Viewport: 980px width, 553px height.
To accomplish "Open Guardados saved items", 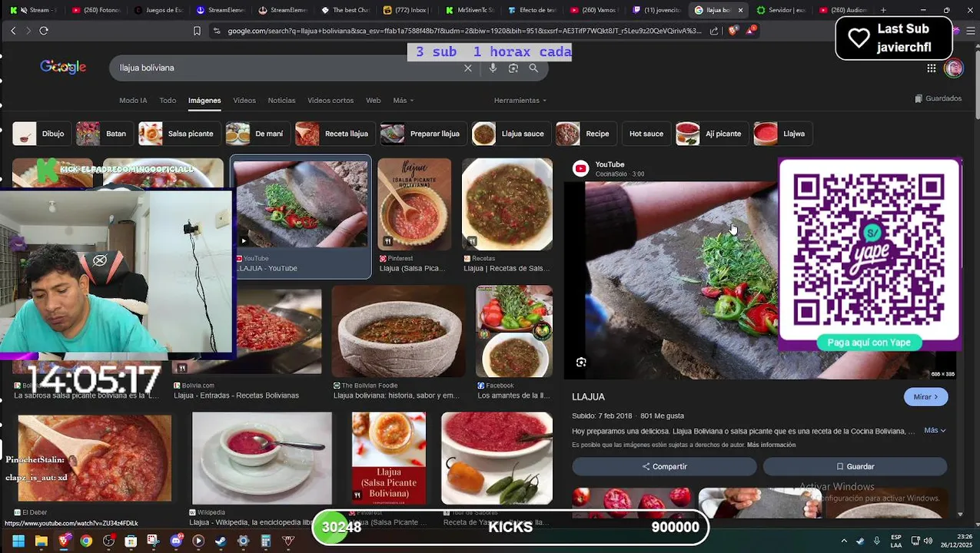I will (938, 98).
